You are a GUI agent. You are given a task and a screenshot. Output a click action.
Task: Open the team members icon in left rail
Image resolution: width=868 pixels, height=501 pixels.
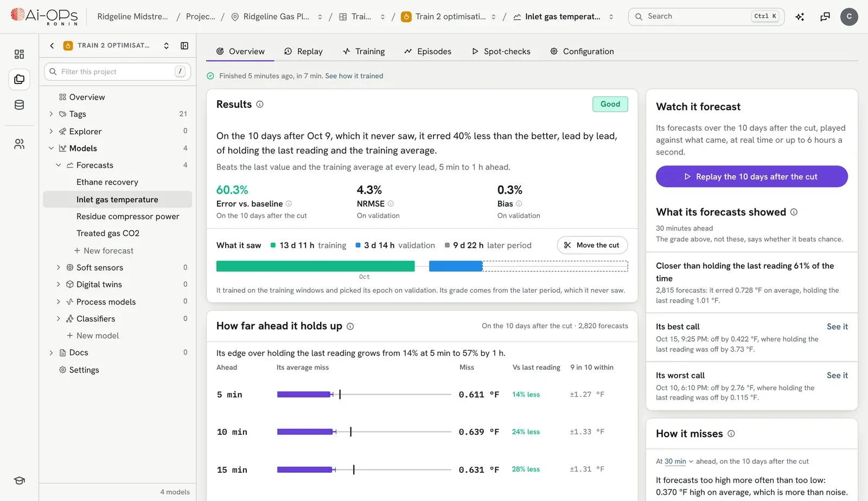point(19,144)
